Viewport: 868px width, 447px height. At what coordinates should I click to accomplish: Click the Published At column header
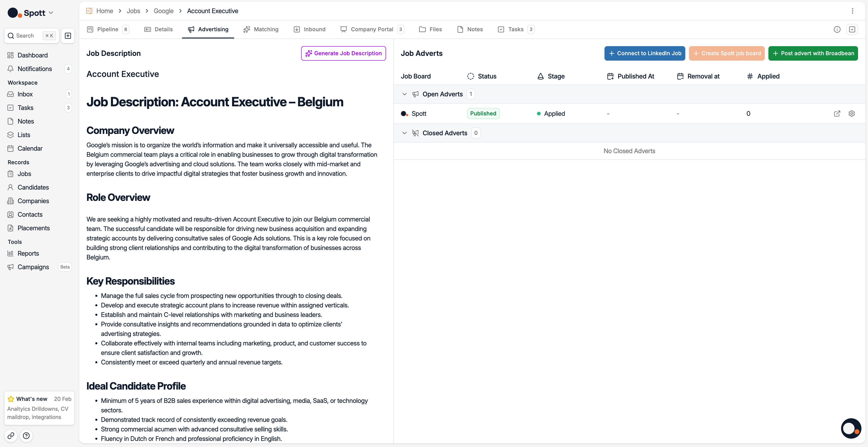[x=631, y=76]
